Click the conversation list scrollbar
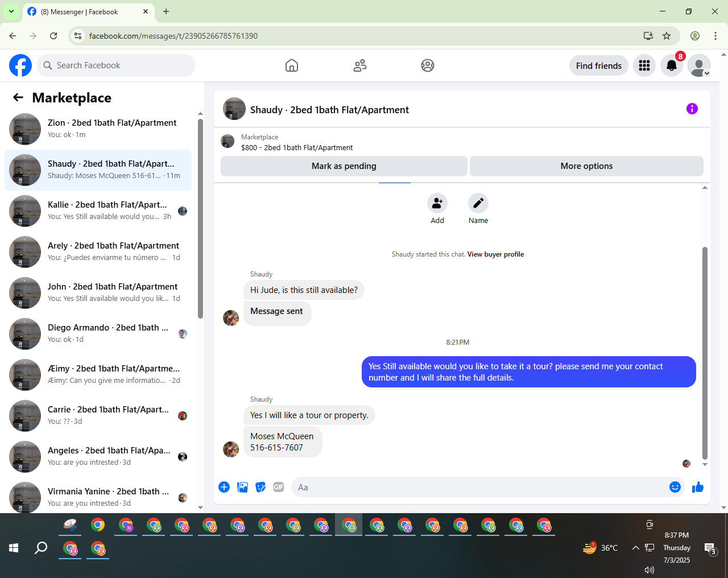Viewport: 728px width, 578px height. pos(200,219)
